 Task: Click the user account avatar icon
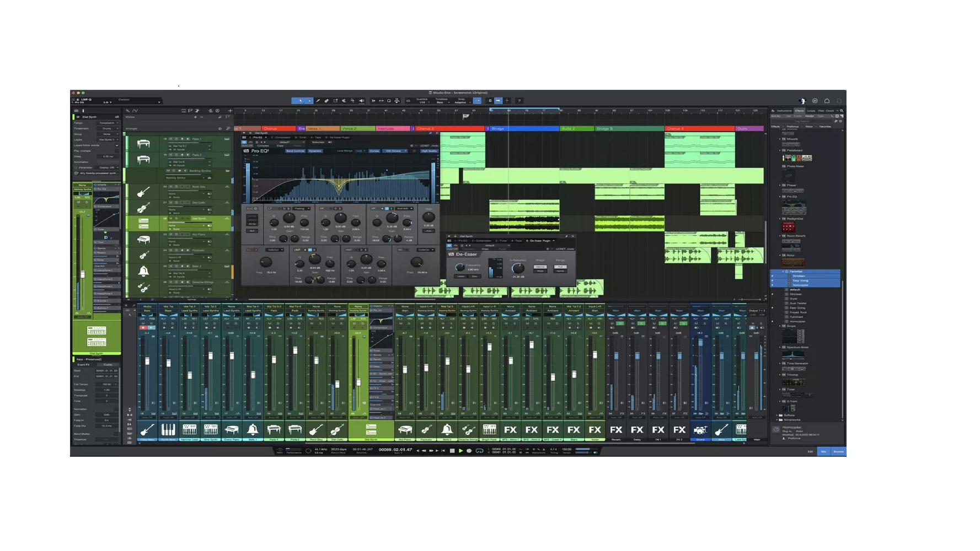[803, 101]
